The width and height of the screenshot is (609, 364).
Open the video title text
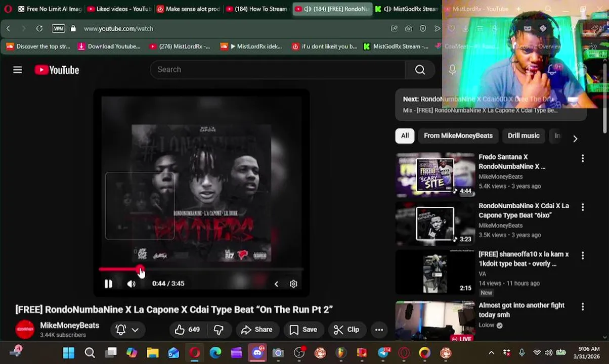(x=174, y=309)
